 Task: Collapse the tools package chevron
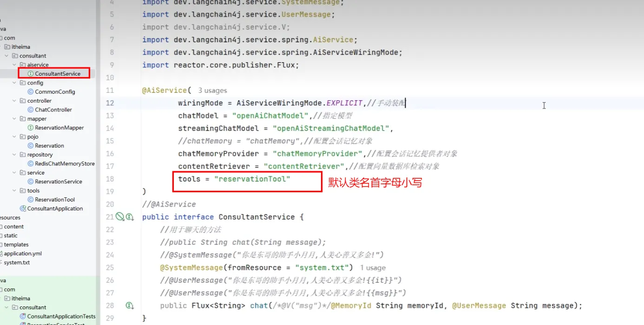pyautogui.click(x=14, y=190)
